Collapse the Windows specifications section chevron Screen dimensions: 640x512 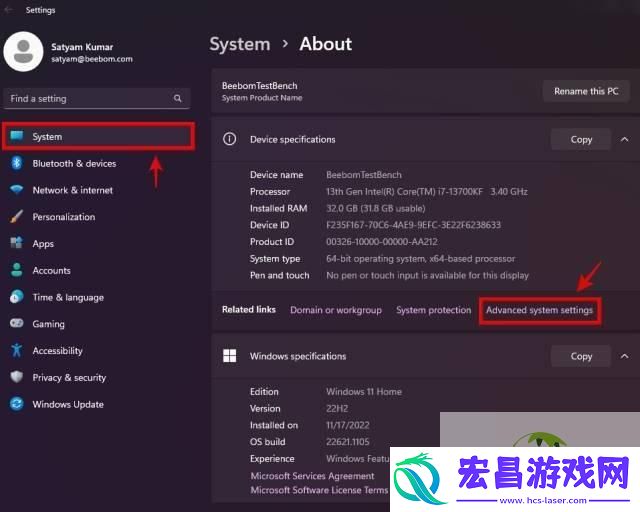(x=624, y=356)
